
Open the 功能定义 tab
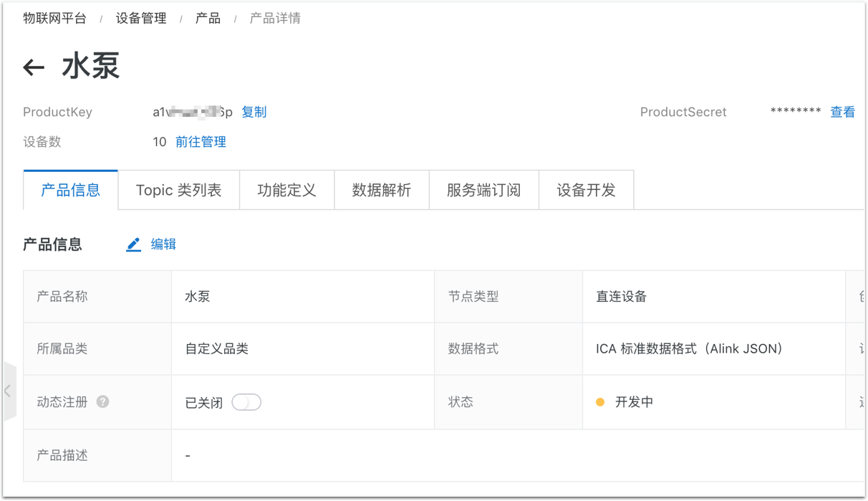tap(286, 190)
